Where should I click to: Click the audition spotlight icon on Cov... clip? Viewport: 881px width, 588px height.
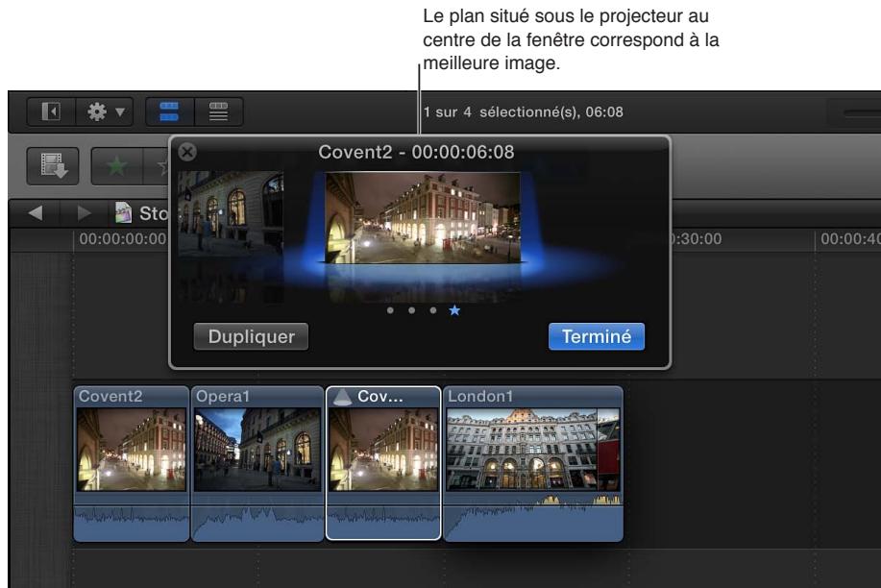(x=343, y=397)
